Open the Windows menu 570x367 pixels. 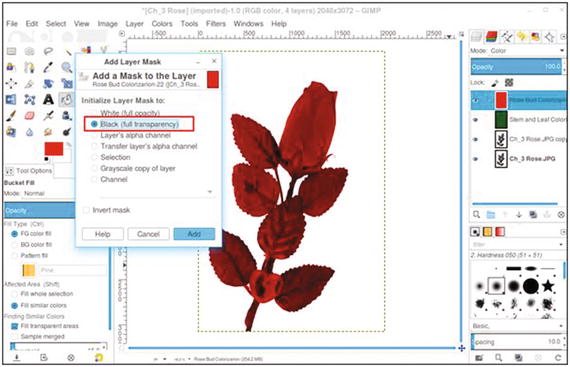(248, 24)
